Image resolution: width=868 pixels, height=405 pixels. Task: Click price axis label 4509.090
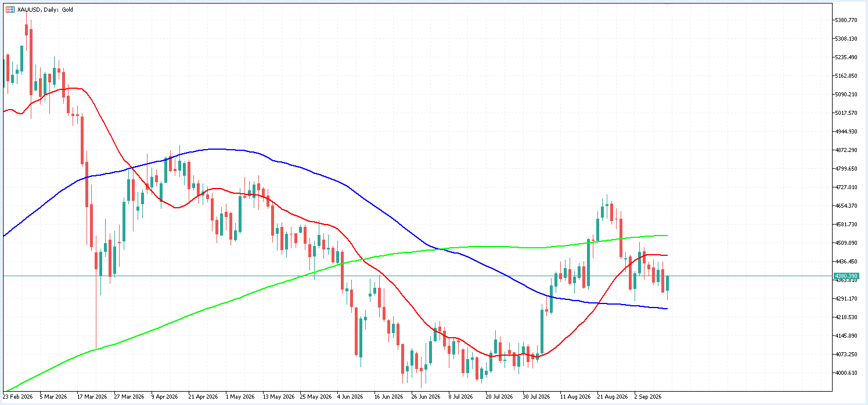point(846,243)
